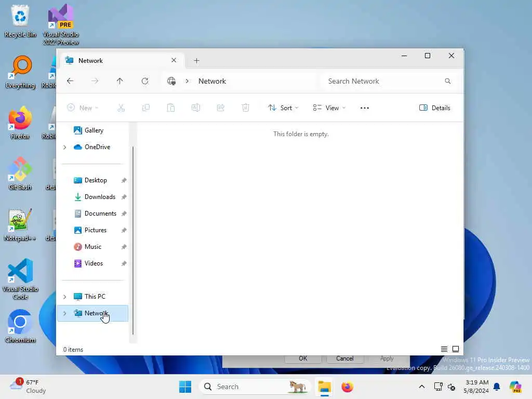Click the Forward navigation arrow
The width and height of the screenshot is (532, 399).
pos(95,81)
